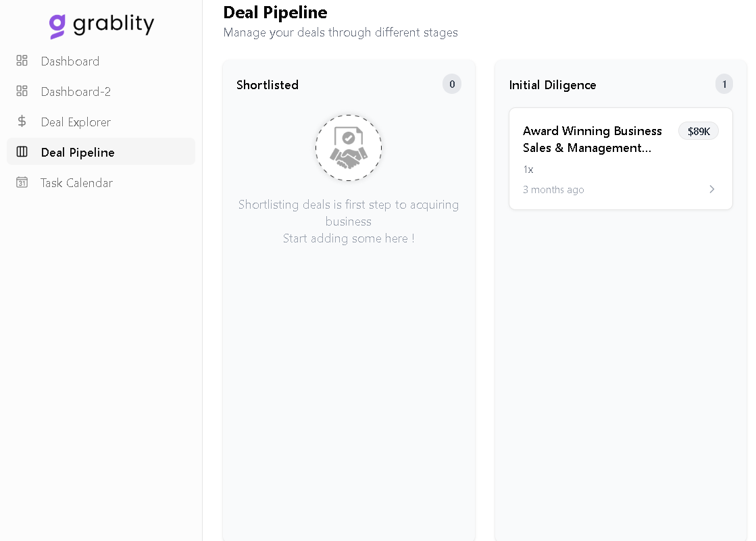Click the Deal Explorer dollar icon
The width and height of the screenshot is (756, 541).
coord(22,122)
